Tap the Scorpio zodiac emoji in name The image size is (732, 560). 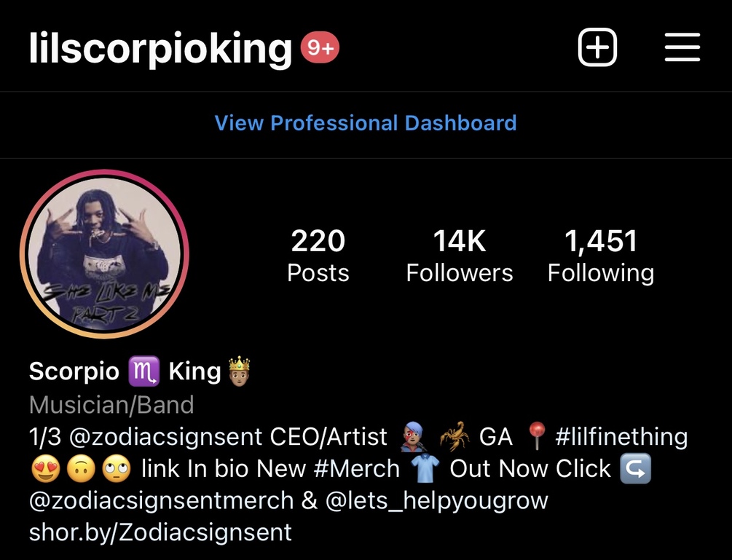pos(143,371)
